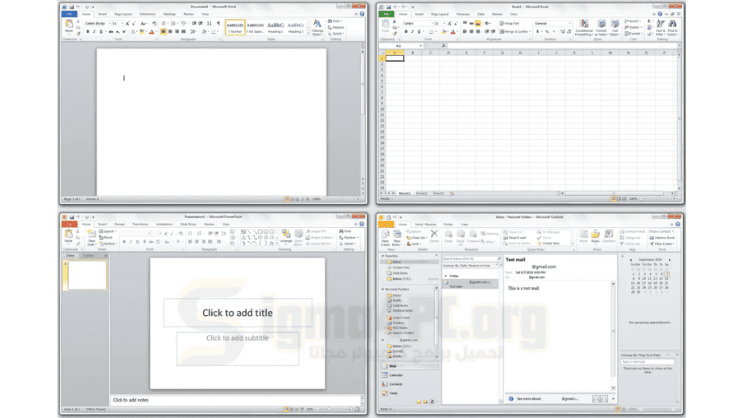Viewport: 743px width, 418px height.
Task: Select the Heading 1 style in Word
Action: (x=275, y=27)
